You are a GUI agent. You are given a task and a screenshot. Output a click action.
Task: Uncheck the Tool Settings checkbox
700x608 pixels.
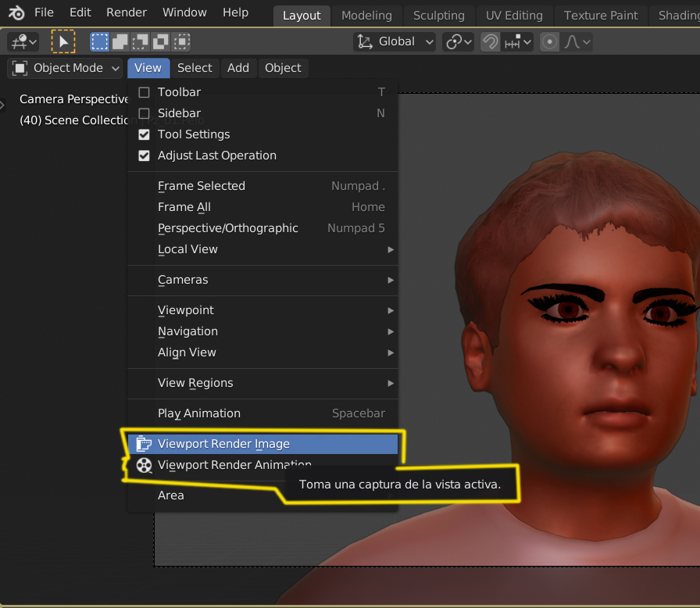144,134
